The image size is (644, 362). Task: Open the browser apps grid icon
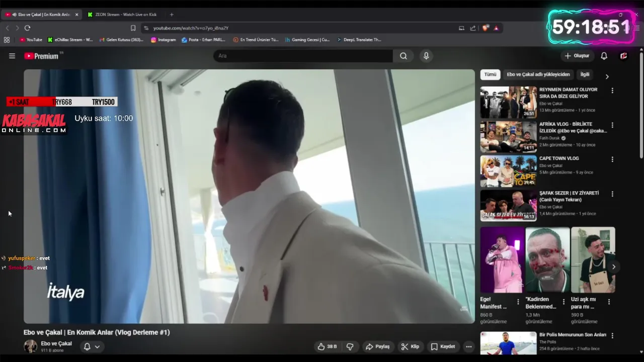click(x=7, y=40)
